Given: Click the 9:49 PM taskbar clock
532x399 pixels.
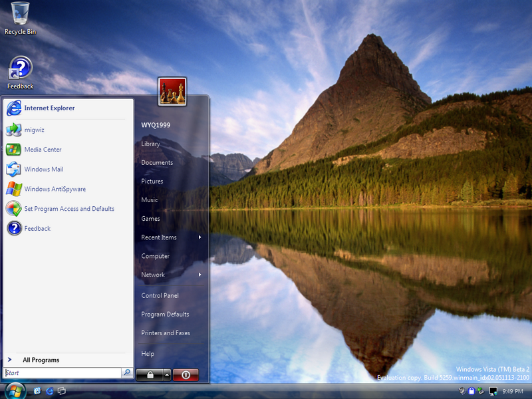Looking at the screenshot, I should 513,391.
